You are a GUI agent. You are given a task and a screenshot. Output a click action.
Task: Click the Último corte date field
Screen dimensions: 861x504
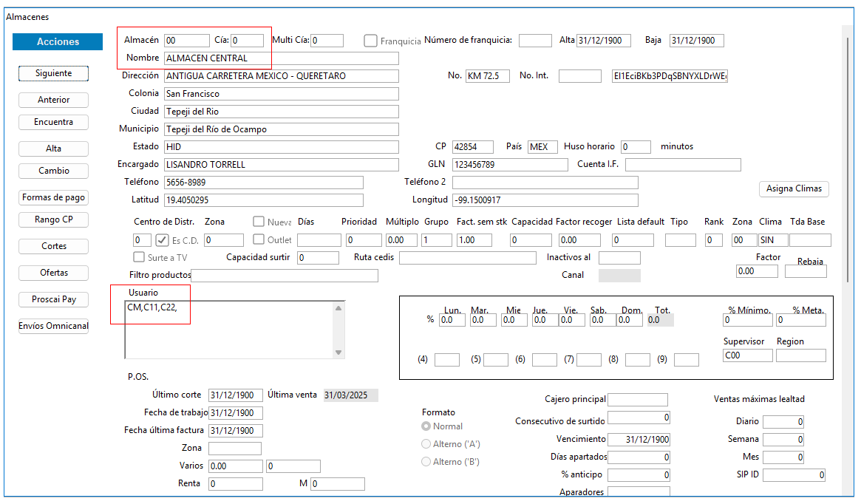tap(236, 395)
